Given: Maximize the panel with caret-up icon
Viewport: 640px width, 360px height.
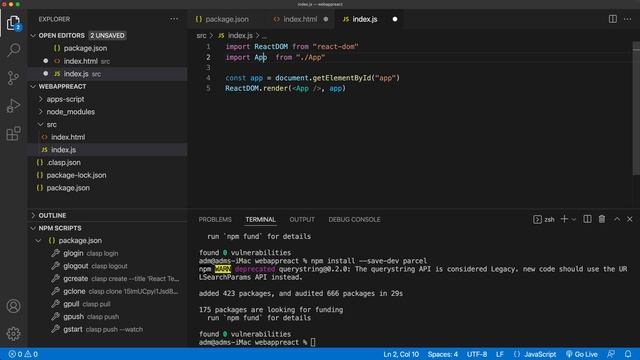Looking at the screenshot, I should (617, 219).
